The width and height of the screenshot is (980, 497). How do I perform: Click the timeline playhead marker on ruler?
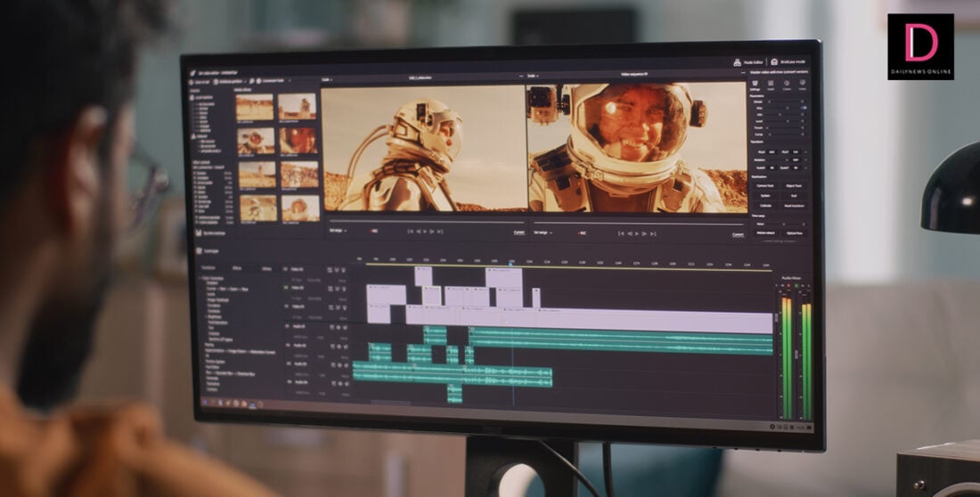[x=512, y=264]
